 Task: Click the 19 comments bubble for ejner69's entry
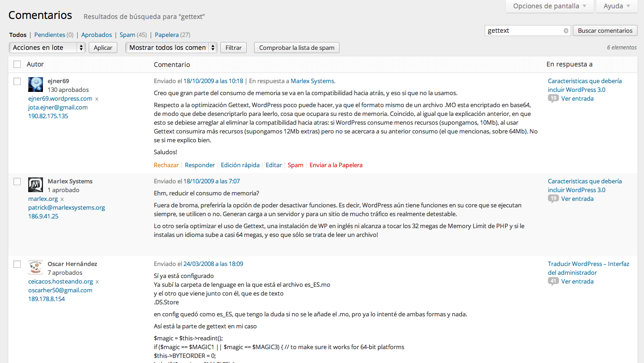pos(553,98)
